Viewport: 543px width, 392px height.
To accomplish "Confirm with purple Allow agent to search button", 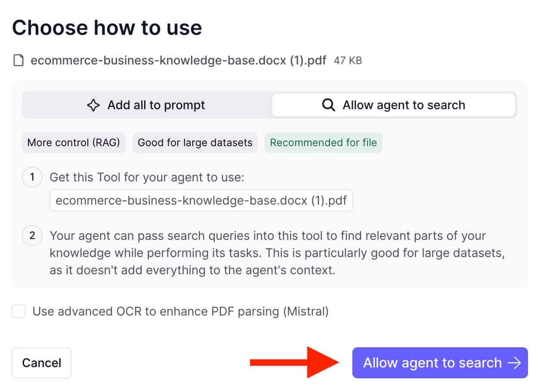I will click(x=440, y=363).
